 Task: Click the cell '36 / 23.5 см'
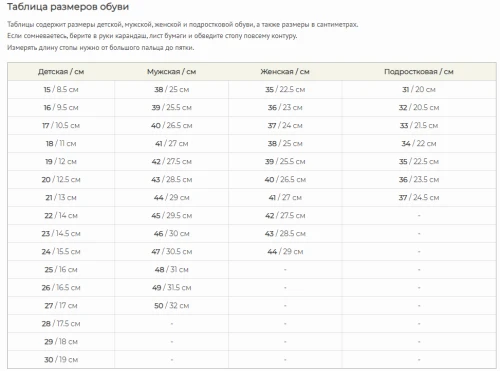419,180
